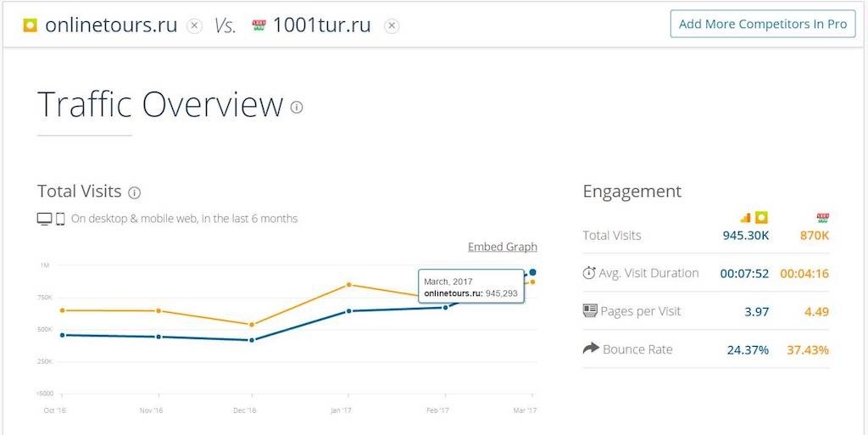Viewport: 868px width, 435px height.
Task: Click the 945.30K total visits value
Action: (x=746, y=236)
